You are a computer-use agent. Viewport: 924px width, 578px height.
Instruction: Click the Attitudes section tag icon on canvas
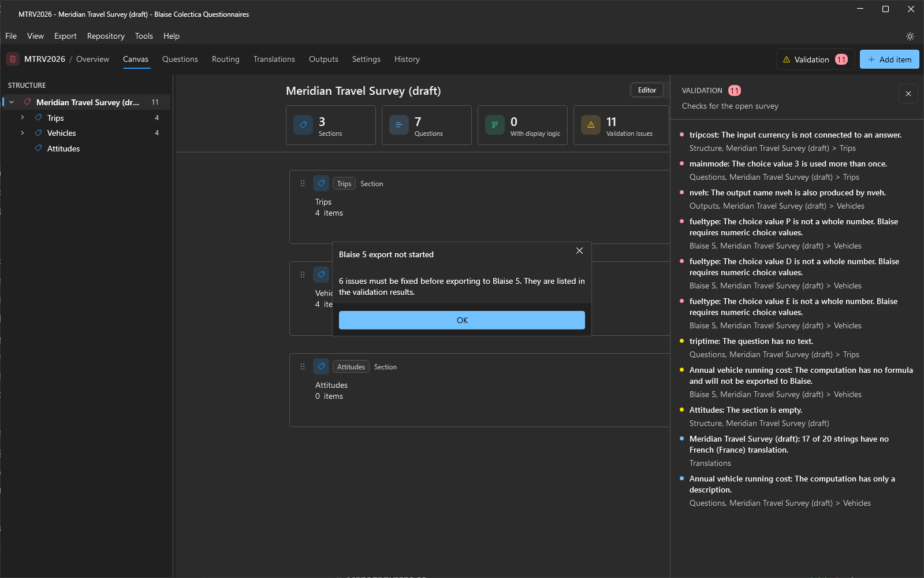tap(321, 366)
